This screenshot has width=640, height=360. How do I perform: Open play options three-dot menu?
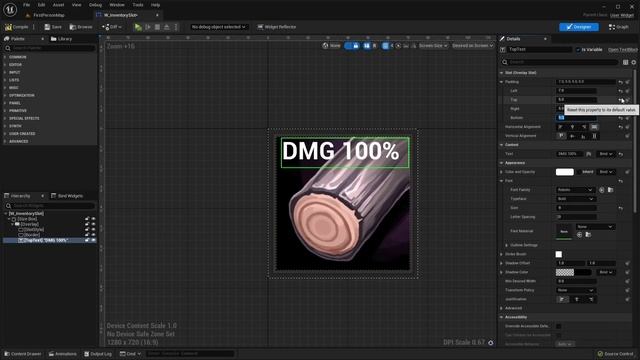(176, 27)
